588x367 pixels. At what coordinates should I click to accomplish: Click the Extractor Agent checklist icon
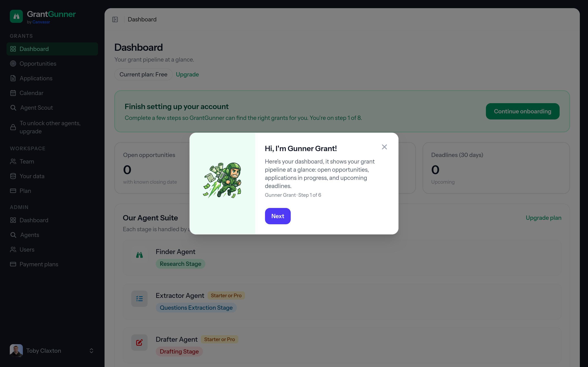click(139, 298)
